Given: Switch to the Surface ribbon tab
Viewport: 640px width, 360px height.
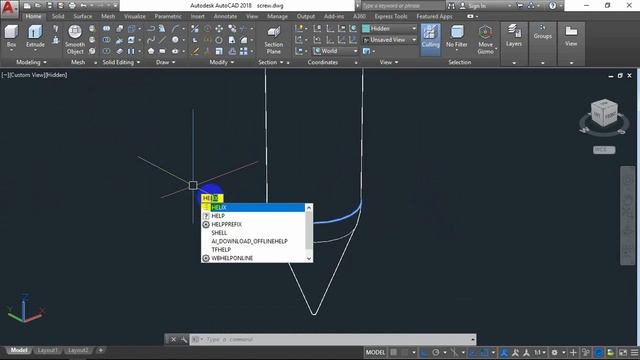Looking at the screenshot, I should click(83, 16).
